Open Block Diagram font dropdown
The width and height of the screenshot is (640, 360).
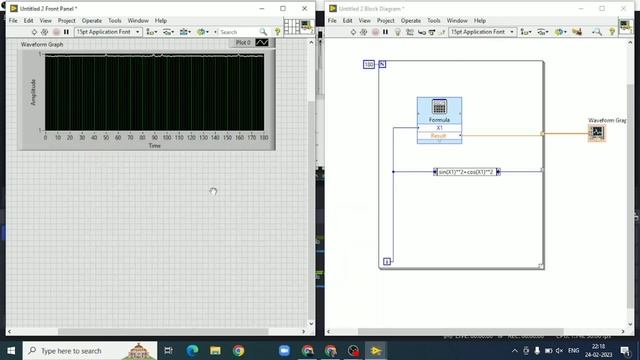coord(482,32)
